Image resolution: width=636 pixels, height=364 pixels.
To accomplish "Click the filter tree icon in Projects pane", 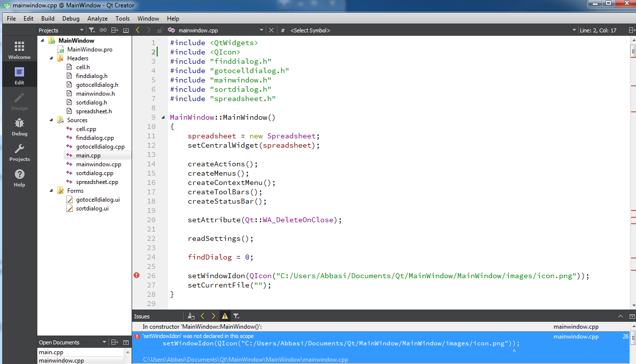I will click(x=91, y=30).
